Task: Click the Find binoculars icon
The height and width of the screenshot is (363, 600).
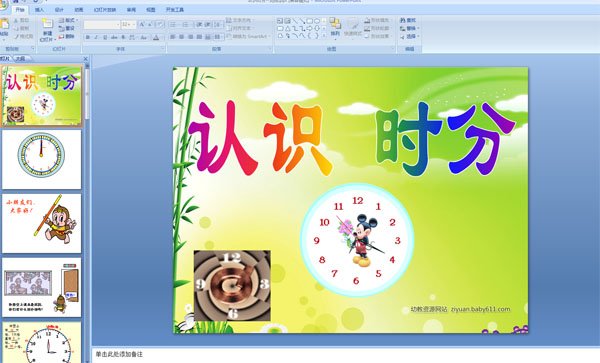Action: point(403,20)
